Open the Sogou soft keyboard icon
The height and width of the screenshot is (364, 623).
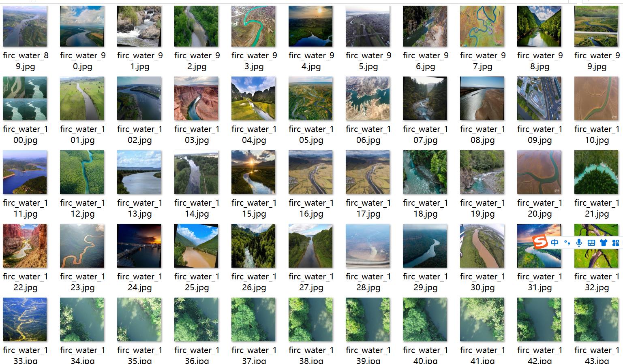(x=591, y=243)
